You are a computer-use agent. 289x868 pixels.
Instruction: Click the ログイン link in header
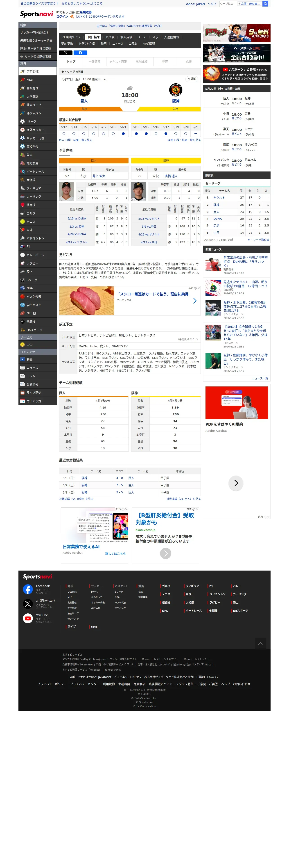point(62,16)
